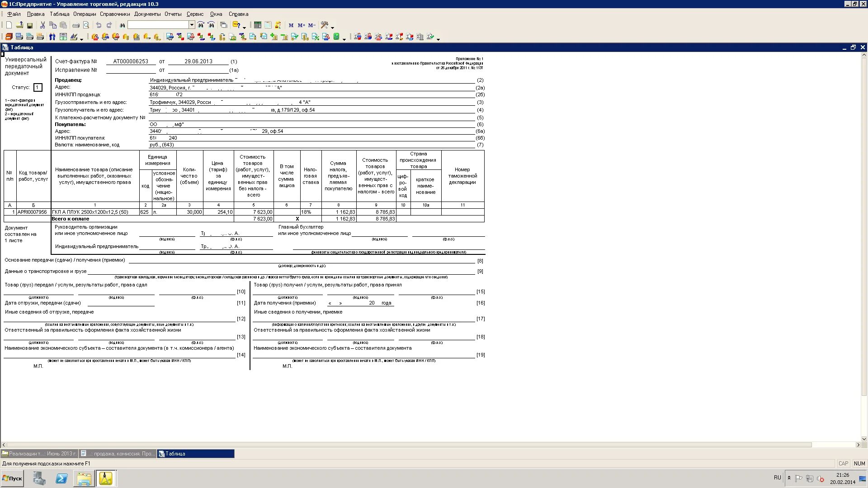Click the red journal book icon in second toolbar
Image resolution: width=868 pixels, height=488 pixels.
[9, 37]
